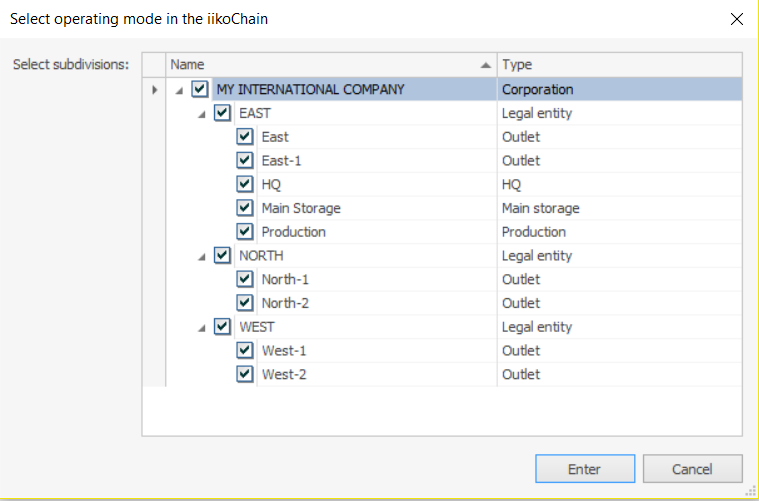The height and width of the screenshot is (501, 759).
Task: Toggle the EAST legal entity checkbox
Action: pyautogui.click(x=222, y=113)
